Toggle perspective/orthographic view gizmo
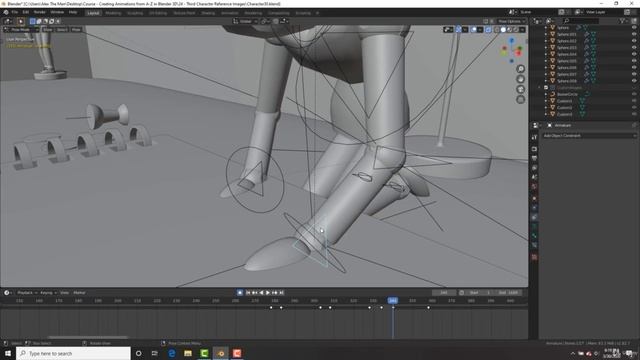 click(x=520, y=99)
